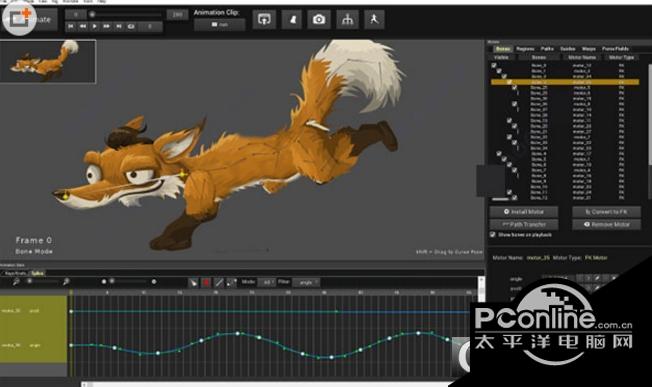Click the Install Motor button
This screenshot has height=387, width=652.
point(524,212)
